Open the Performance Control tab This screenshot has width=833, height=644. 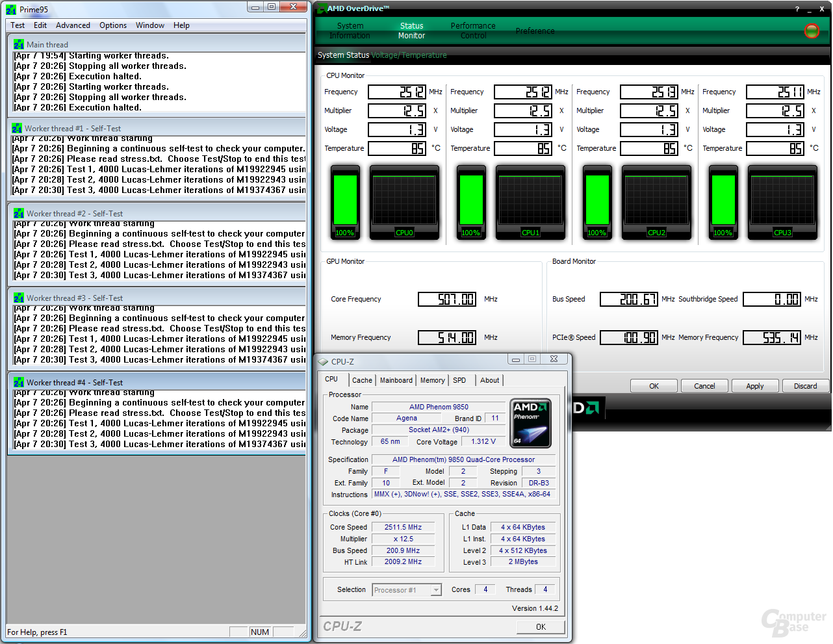tap(473, 31)
